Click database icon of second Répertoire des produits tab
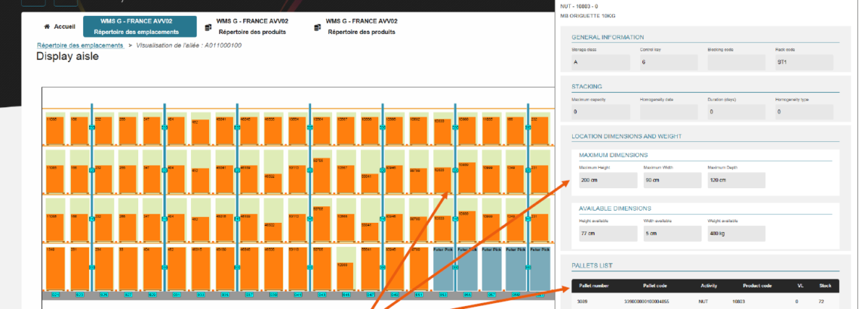Viewport: 868px width, 309px height. 317,27
